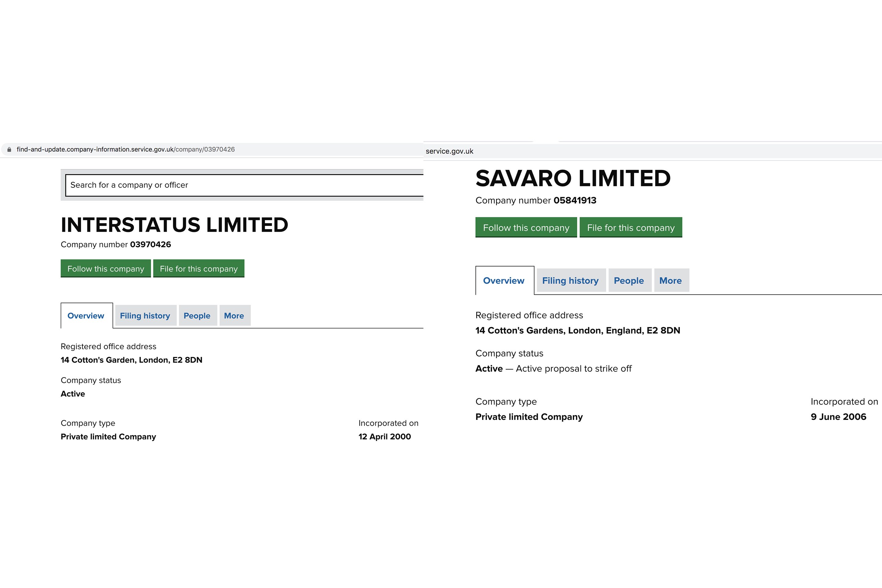This screenshot has height=588, width=882.
Task: Select the Overview tab for SAVARO LIMITED
Action: coord(504,281)
